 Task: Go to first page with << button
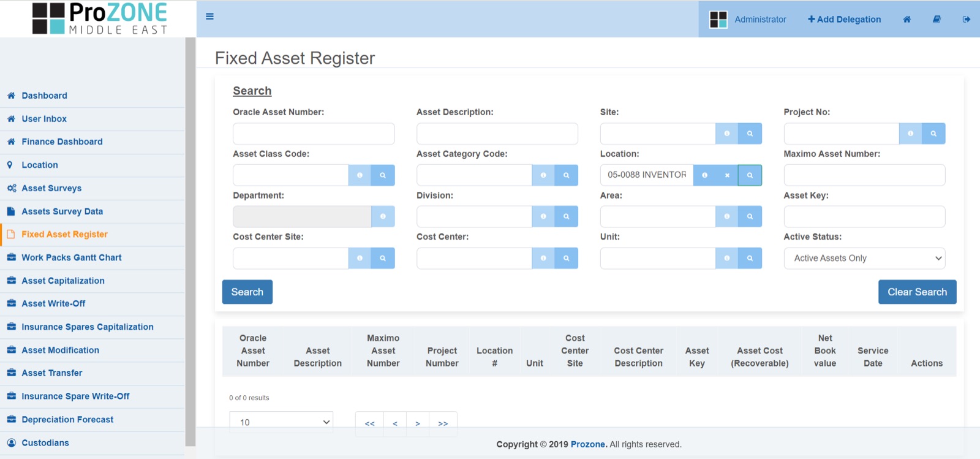pos(369,423)
